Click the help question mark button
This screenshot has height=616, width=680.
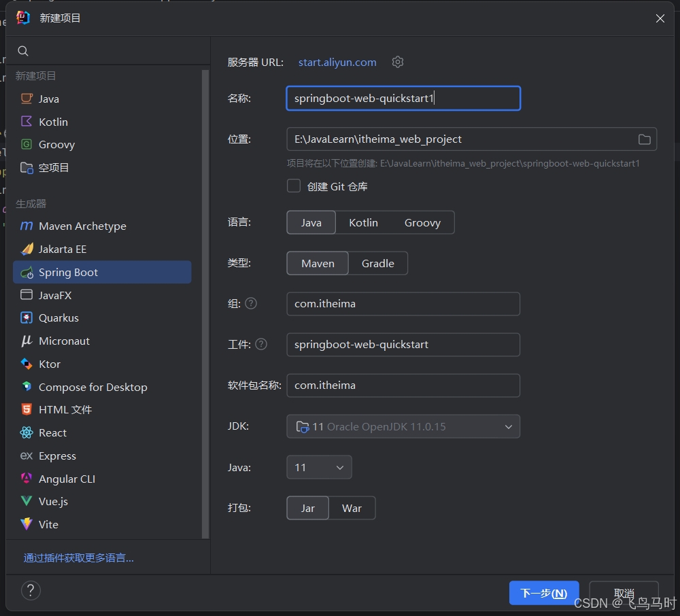tap(31, 590)
